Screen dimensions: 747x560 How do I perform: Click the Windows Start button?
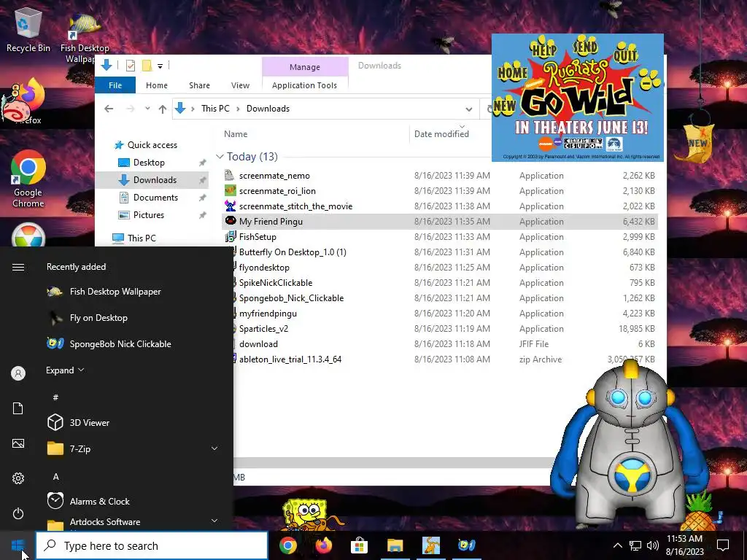18,545
